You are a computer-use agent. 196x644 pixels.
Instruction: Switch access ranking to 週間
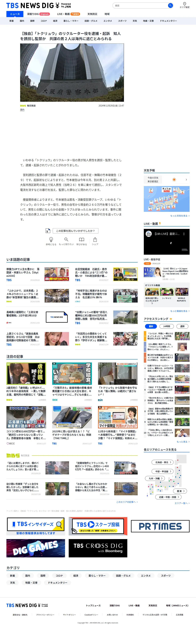pyautogui.click(x=182, y=326)
